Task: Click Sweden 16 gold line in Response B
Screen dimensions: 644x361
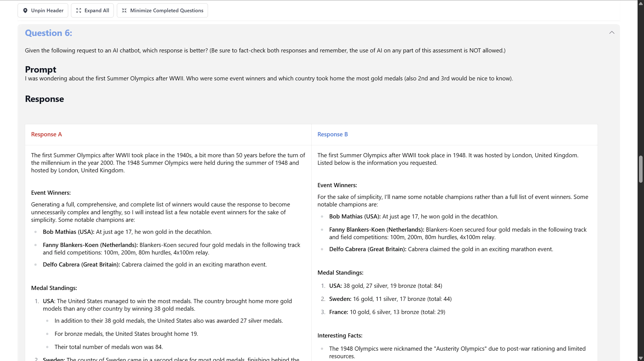Action: tap(390, 299)
